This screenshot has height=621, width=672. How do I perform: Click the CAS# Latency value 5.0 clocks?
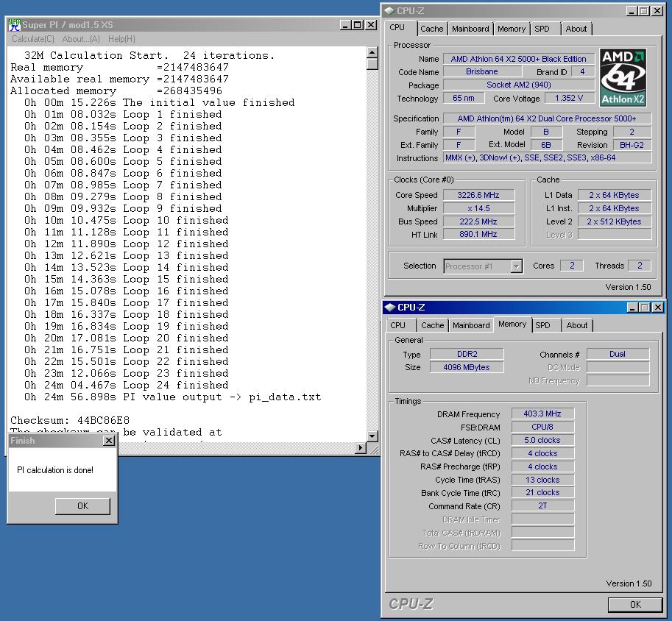coord(542,440)
